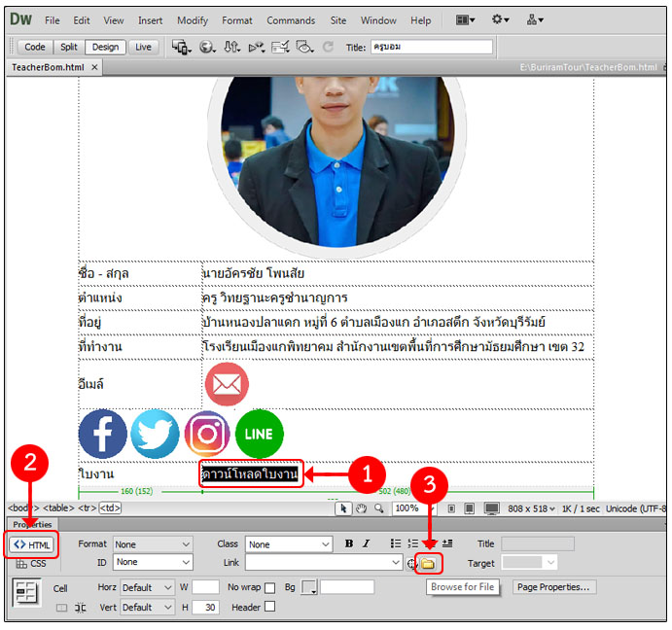The width and height of the screenshot is (672, 630).
Task: Open the Modify menu
Action: pyautogui.click(x=193, y=20)
